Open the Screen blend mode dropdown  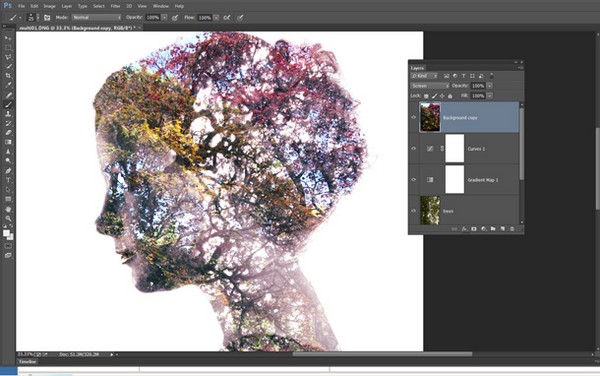click(x=430, y=86)
